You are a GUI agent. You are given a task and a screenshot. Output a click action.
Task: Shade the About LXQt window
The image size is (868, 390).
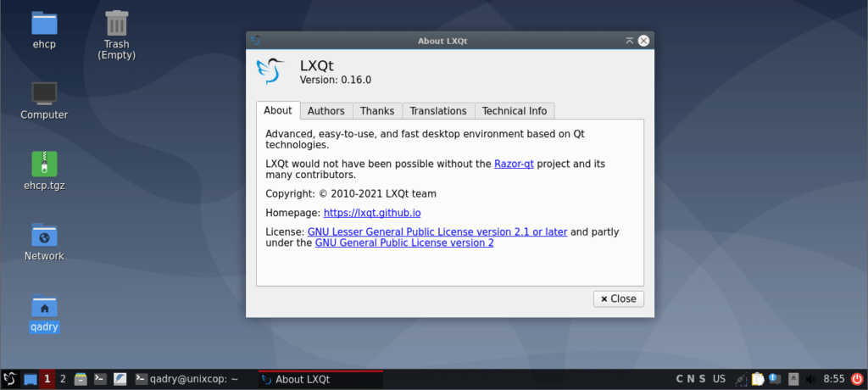pyautogui.click(x=630, y=41)
